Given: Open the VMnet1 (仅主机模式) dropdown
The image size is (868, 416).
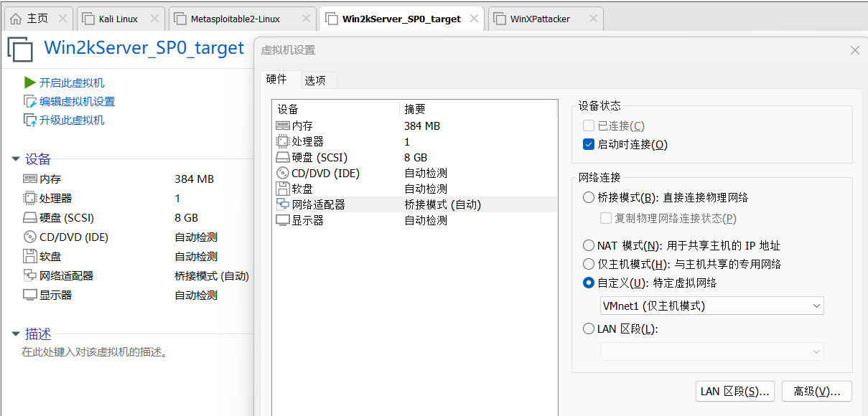Looking at the screenshot, I should 712,306.
